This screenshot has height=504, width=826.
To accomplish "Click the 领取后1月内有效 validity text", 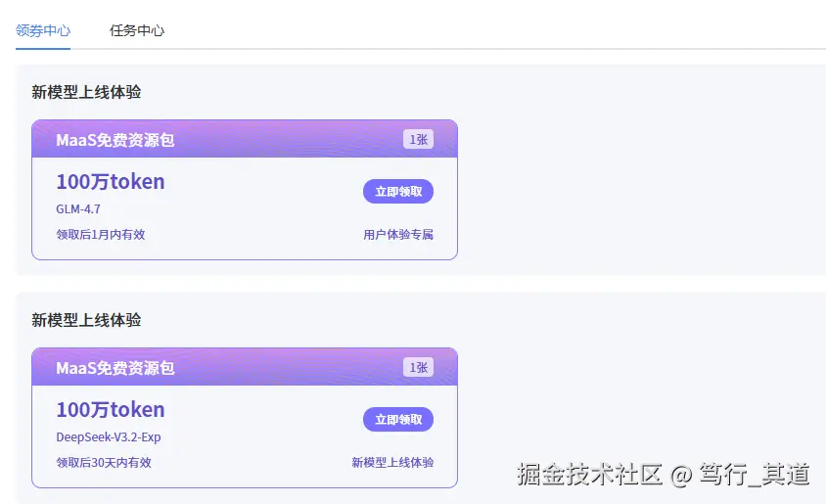I will click(x=101, y=235).
